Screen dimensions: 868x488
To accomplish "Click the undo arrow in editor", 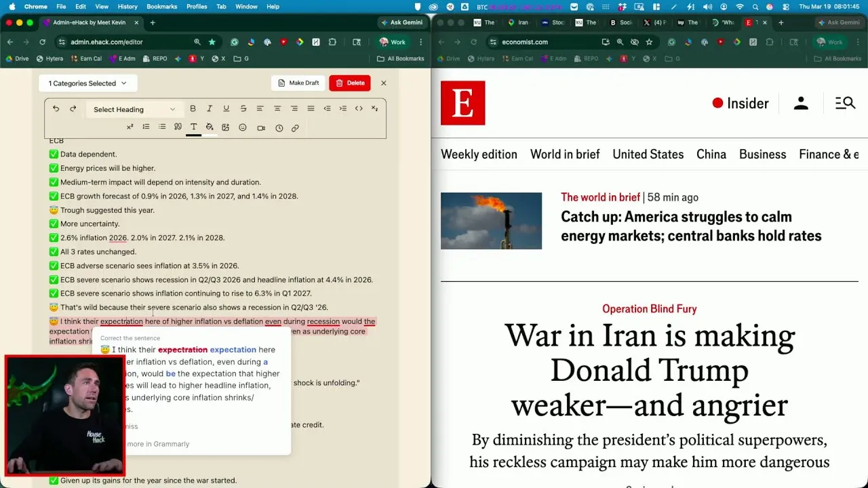I will (x=56, y=108).
